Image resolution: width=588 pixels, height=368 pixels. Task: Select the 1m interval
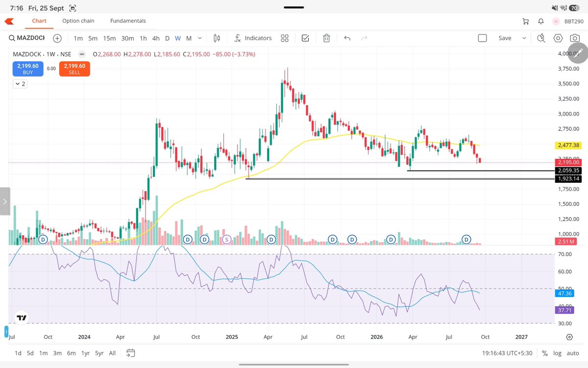[x=78, y=38]
